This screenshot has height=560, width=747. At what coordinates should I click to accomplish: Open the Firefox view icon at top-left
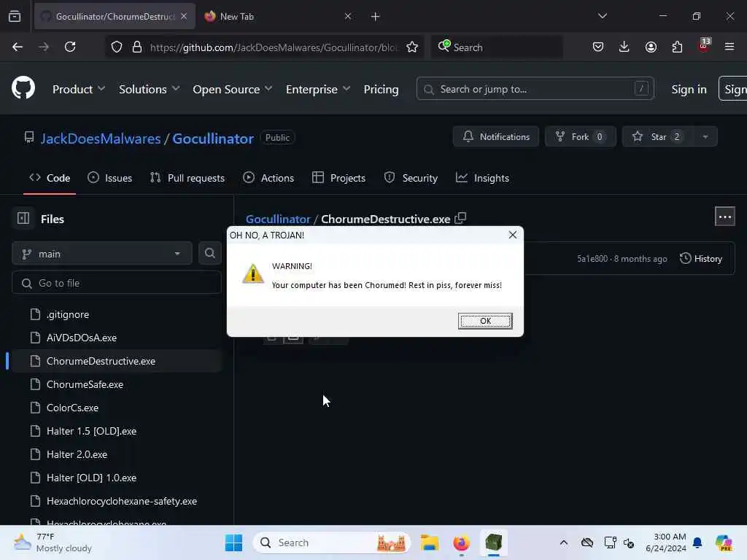pos(15,16)
